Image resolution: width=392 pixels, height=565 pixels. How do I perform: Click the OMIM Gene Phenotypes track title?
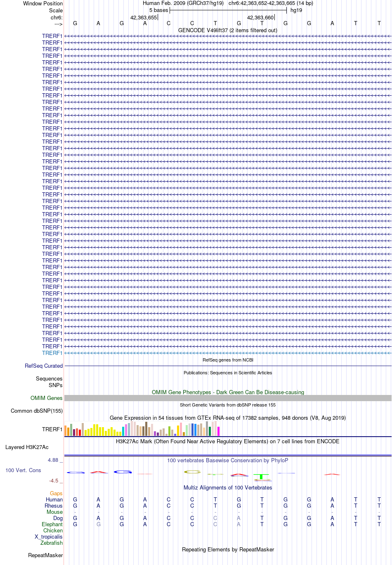[228, 392]
